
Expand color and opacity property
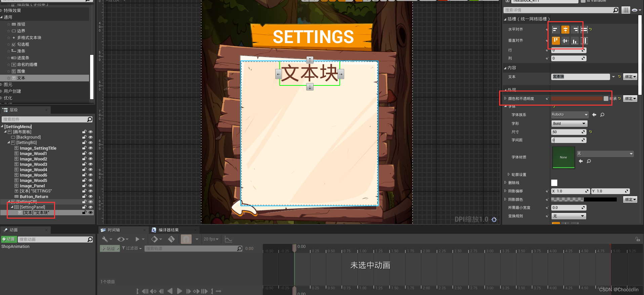coord(505,99)
